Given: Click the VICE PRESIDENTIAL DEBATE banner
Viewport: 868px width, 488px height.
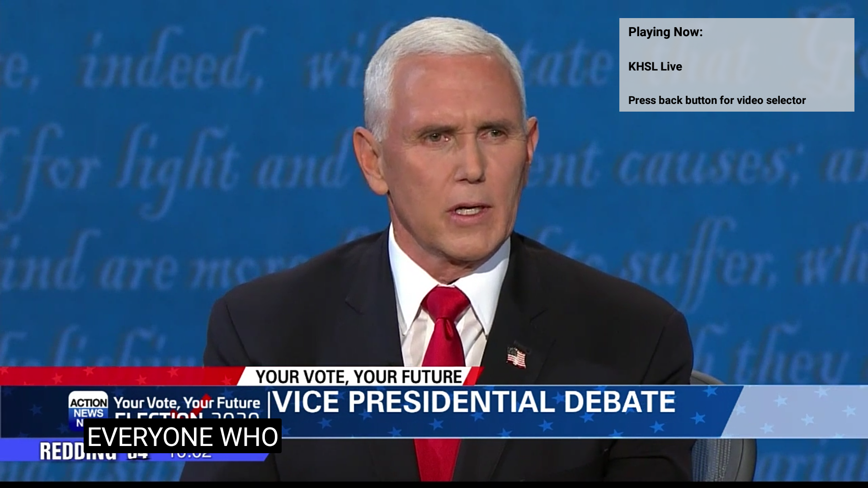Looking at the screenshot, I should pos(474,402).
